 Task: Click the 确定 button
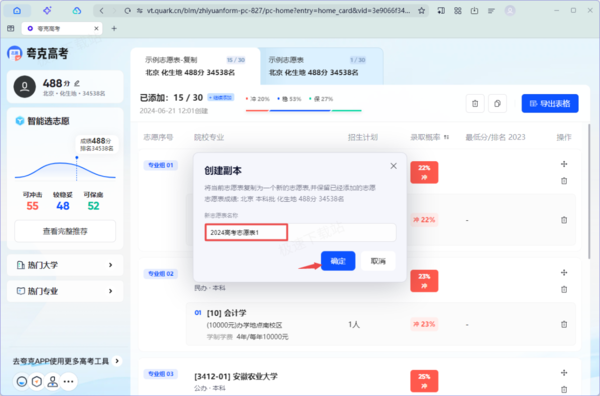[338, 261]
